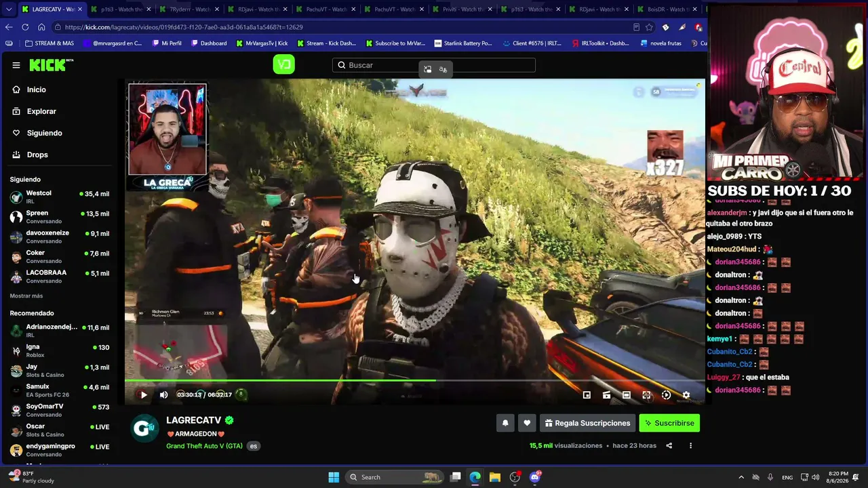Toggle theater mode in the video player
868x488 pixels.
click(x=627, y=394)
